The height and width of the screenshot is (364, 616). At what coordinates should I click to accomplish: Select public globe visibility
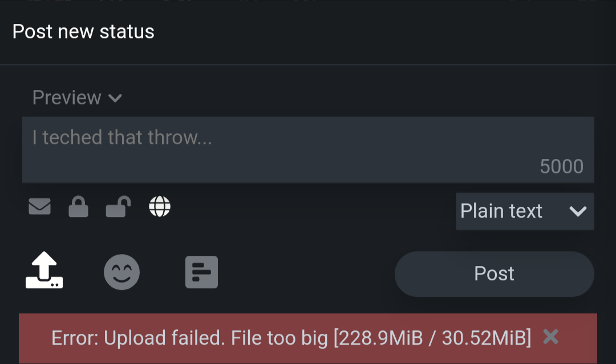160,207
